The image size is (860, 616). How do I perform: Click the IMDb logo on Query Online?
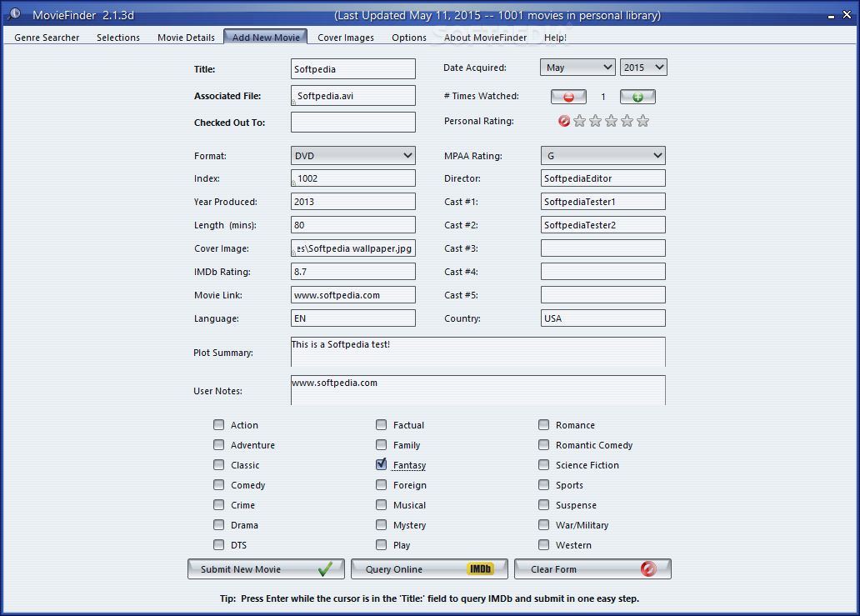click(481, 568)
